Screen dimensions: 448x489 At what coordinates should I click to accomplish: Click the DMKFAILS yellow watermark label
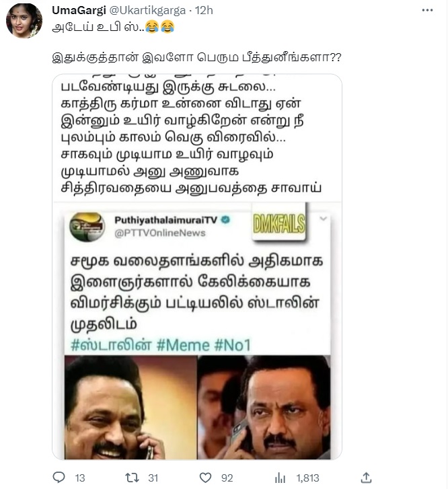click(x=279, y=223)
